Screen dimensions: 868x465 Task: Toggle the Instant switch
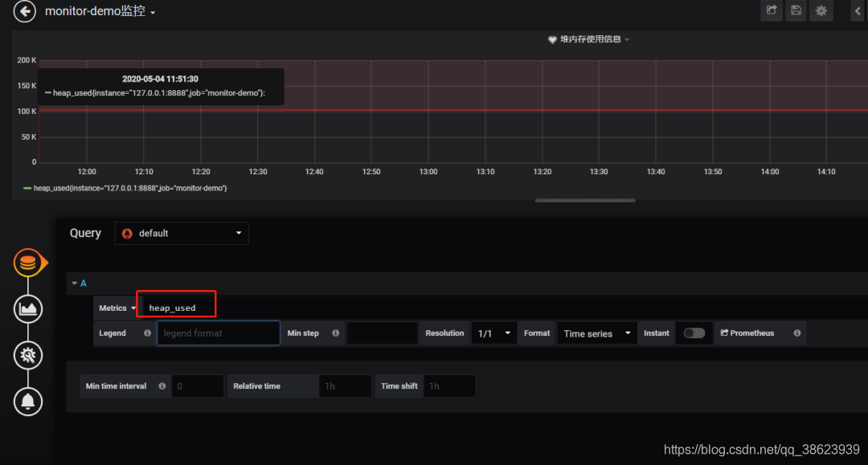694,332
